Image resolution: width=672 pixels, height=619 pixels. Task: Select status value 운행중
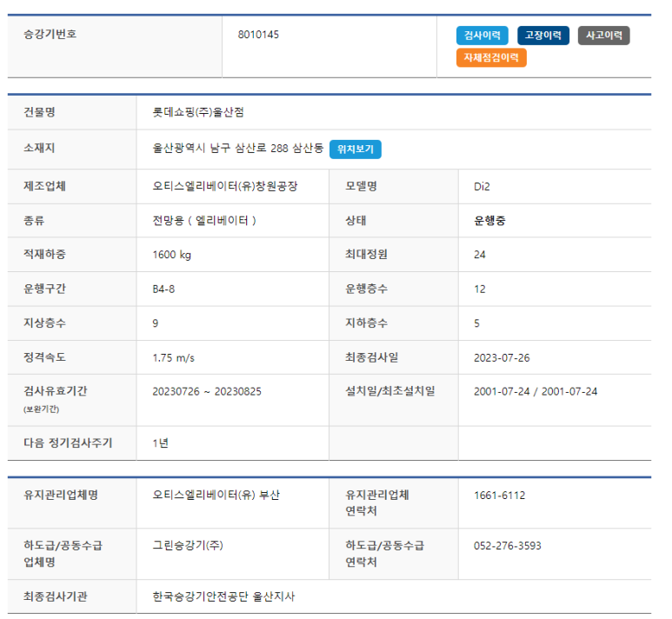pos(489,220)
